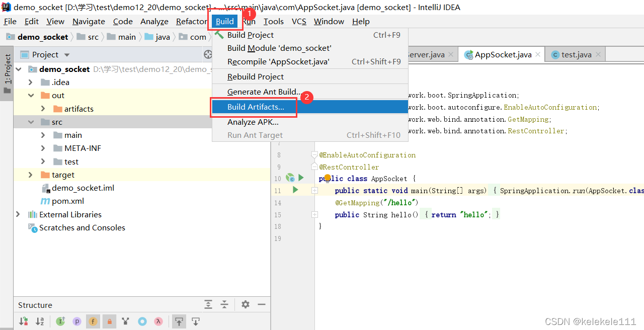Viewport: 644px width, 330px height.
Task: Click the locate target icon in Project panel
Action: [208, 54]
